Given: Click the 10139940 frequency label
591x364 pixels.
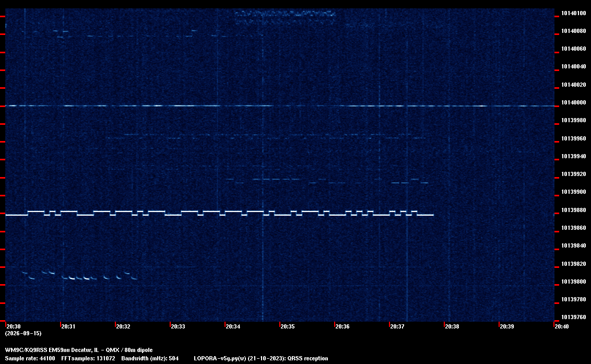Looking at the screenshot, I should tap(574, 156).
